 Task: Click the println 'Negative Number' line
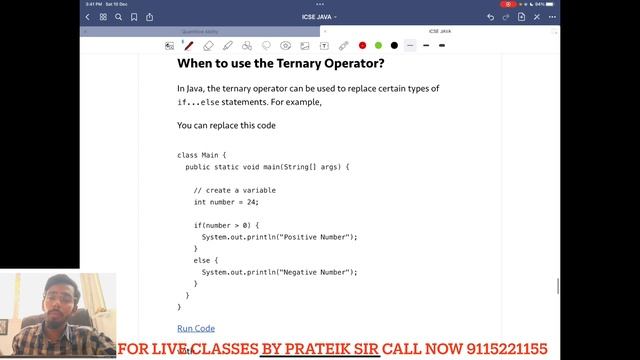(x=280, y=272)
